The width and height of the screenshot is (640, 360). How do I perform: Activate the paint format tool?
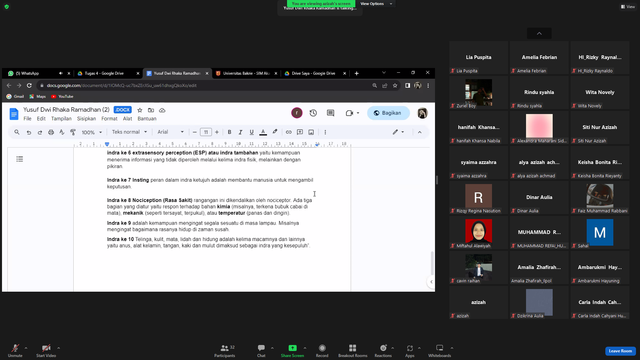click(x=73, y=132)
